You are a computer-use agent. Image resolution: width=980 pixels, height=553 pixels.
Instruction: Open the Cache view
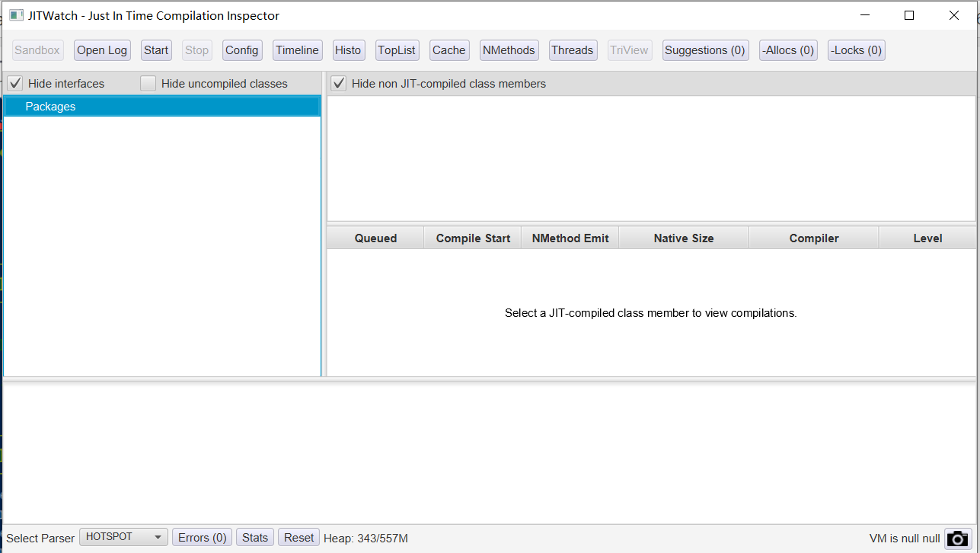pos(449,50)
